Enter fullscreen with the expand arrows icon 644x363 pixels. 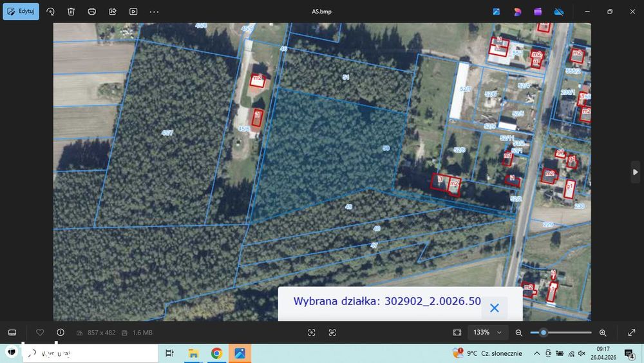coord(632,333)
